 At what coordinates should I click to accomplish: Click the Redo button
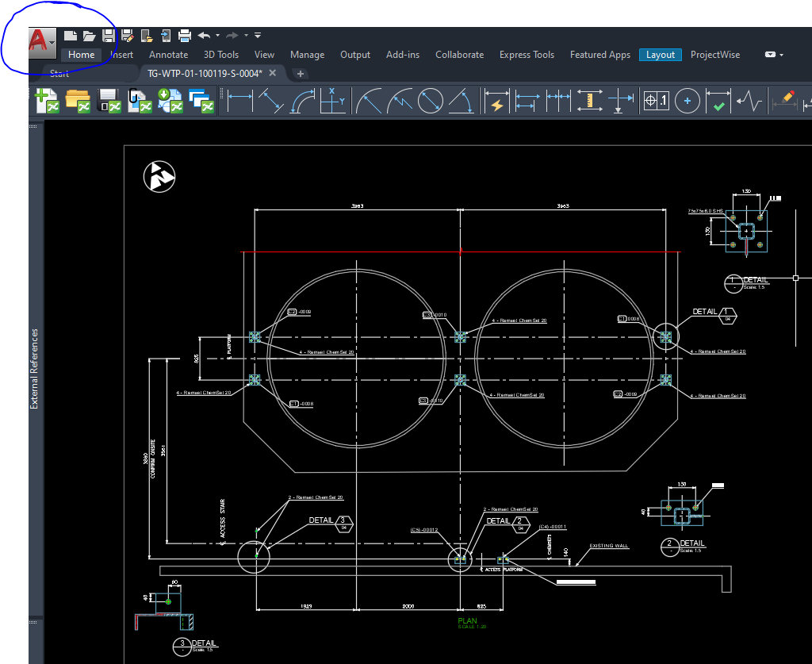(232, 35)
